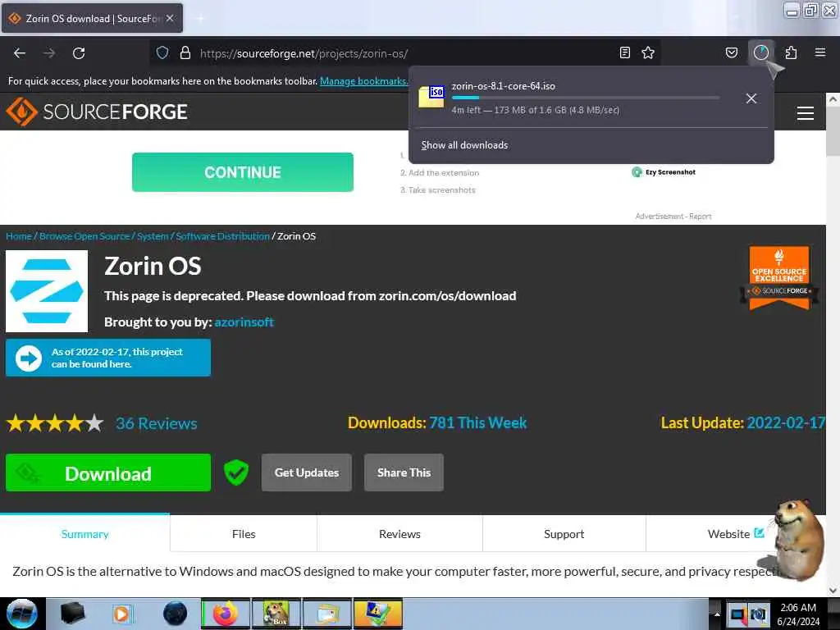Open System breadcrumb link
This screenshot has width=840, height=630.
pyautogui.click(x=153, y=236)
